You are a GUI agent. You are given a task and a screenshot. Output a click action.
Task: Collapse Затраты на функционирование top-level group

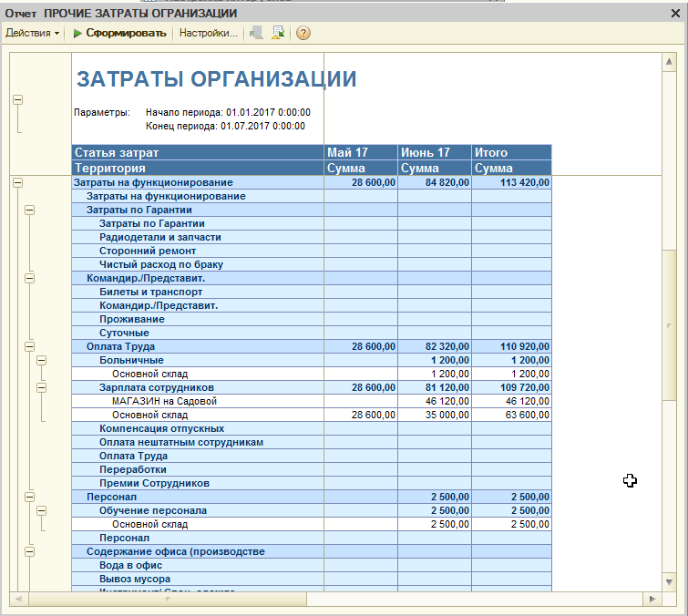click(17, 182)
